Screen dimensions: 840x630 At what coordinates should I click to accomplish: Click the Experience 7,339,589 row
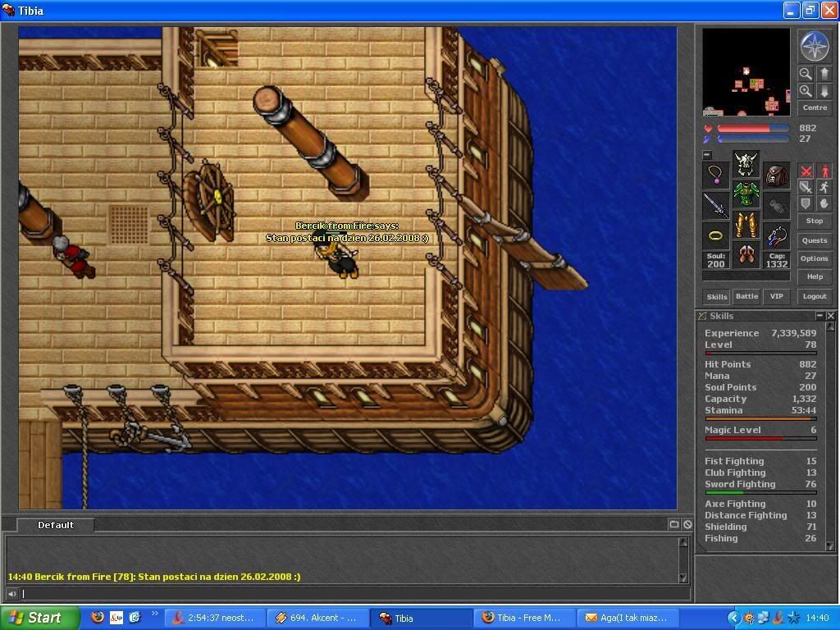pyautogui.click(x=760, y=333)
